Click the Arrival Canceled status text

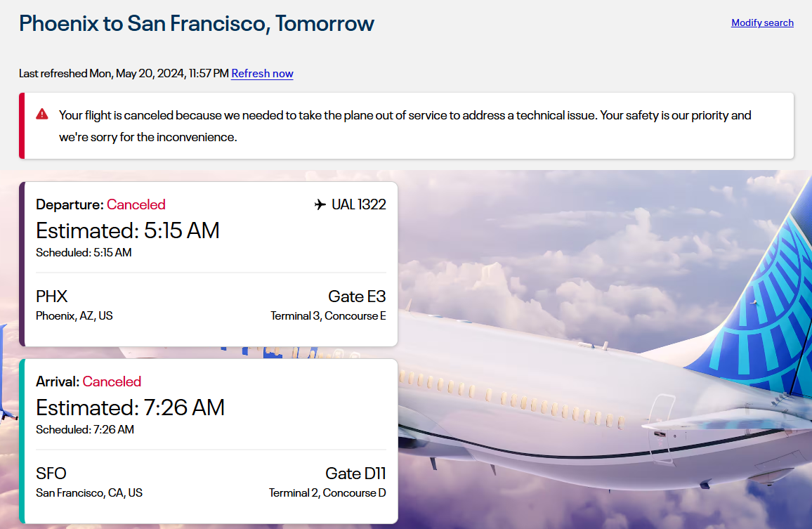click(112, 381)
